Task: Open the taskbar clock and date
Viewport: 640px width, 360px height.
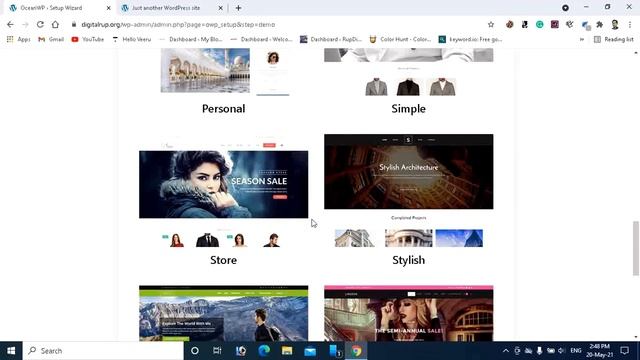Action: pyautogui.click(x=600, y=351)
